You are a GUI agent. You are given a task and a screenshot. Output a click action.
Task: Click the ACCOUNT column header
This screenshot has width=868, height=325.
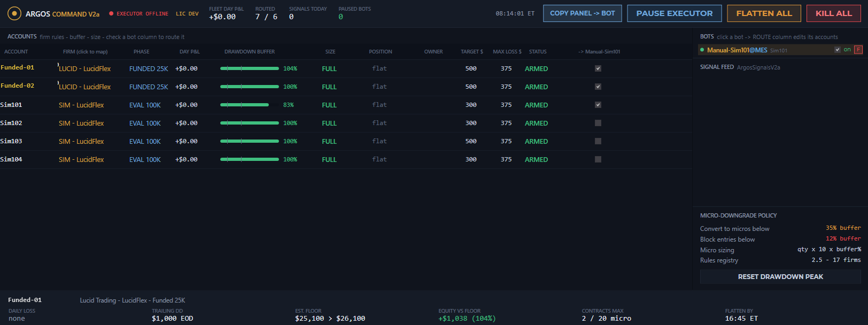tap(16, 52)
